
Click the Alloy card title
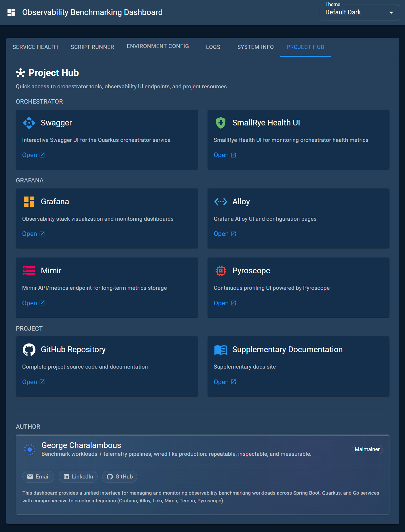[x=241, y=202]
